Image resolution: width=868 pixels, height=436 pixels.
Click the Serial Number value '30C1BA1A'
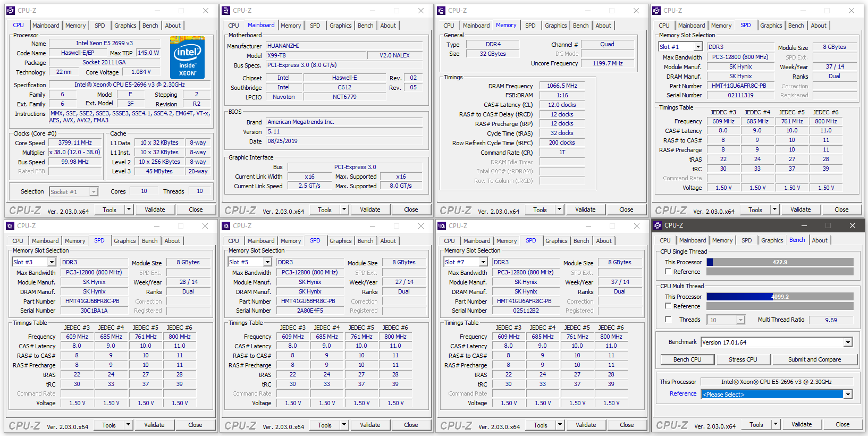coord(94,311)
